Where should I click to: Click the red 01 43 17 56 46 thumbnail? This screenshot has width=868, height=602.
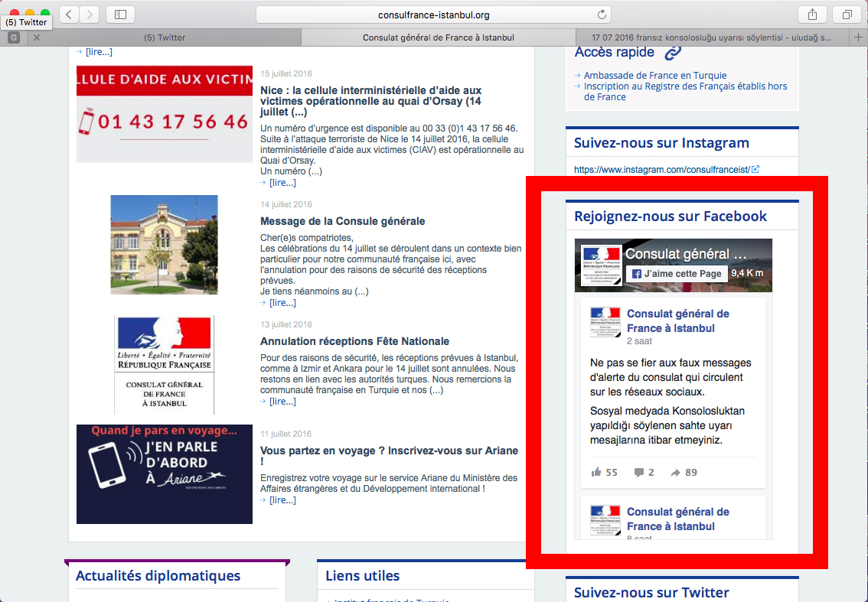[165, 114]
